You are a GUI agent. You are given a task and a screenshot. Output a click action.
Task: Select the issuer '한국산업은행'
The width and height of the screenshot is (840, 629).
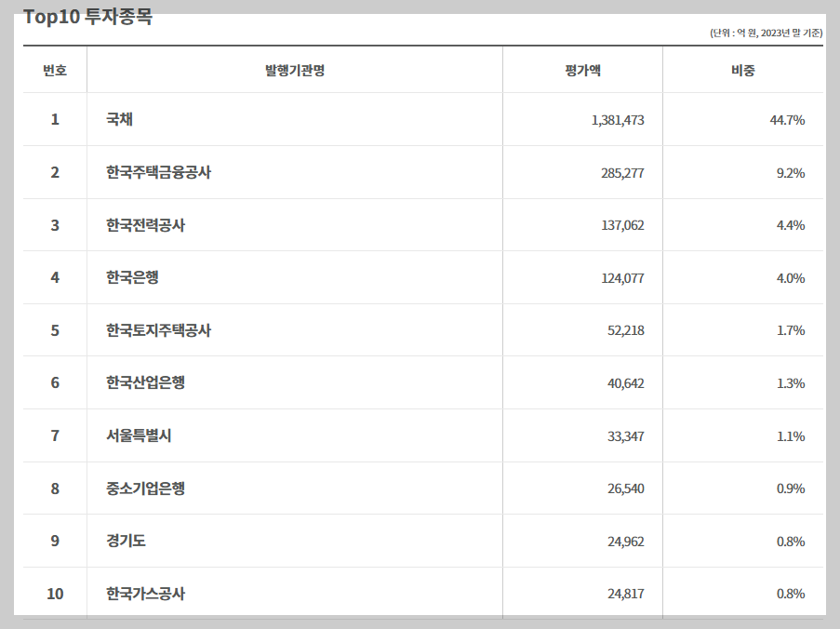[145, 382]
